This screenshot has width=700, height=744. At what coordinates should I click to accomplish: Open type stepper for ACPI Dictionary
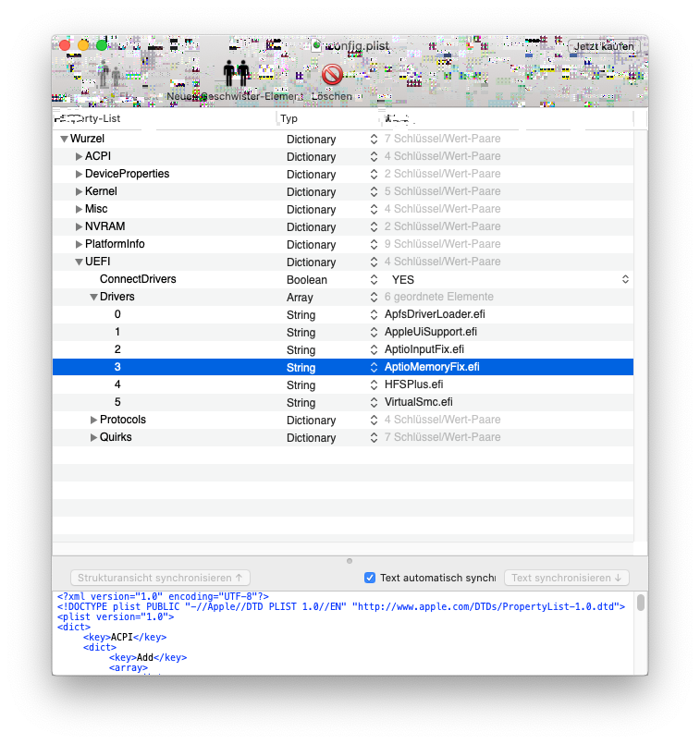(x=374, y=156)
